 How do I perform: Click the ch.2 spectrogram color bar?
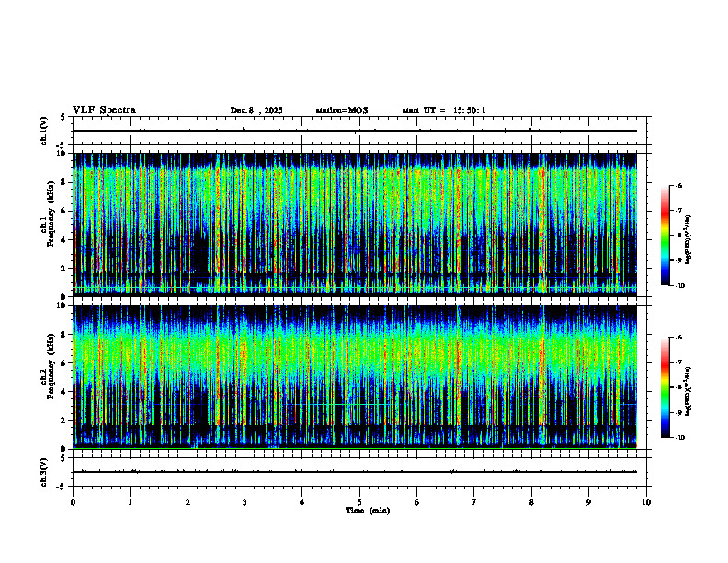pos(665,387)
